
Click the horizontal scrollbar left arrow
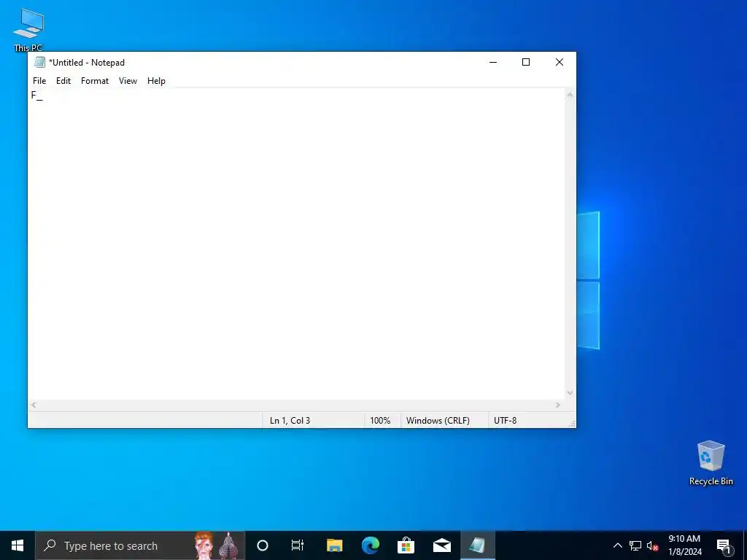coord(34,405)
